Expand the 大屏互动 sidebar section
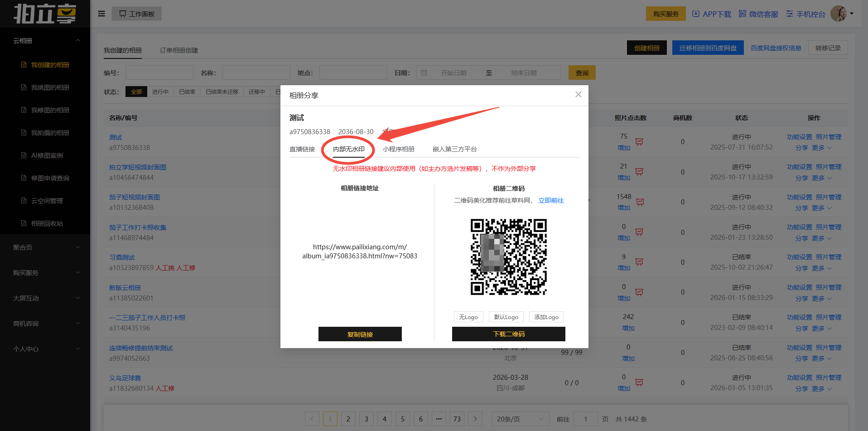The height and width of the screenshot is (431, 868). click(x=45, y=298)
